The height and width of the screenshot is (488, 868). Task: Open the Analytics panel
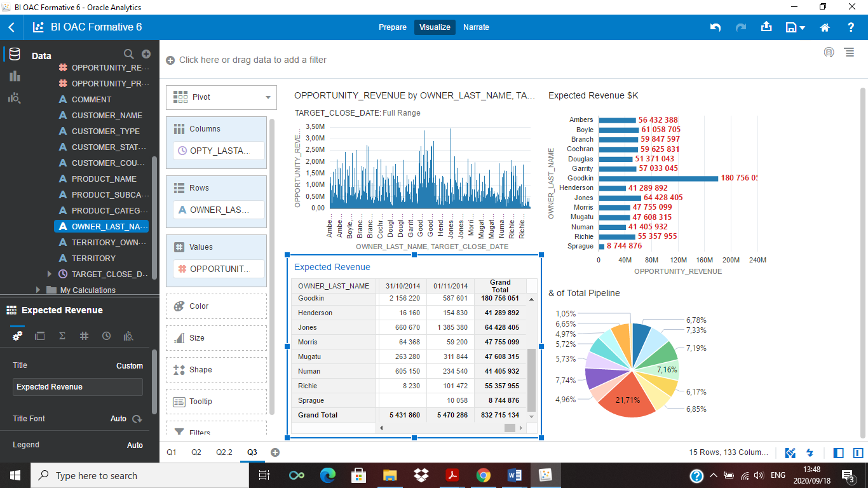coord(14,97)
